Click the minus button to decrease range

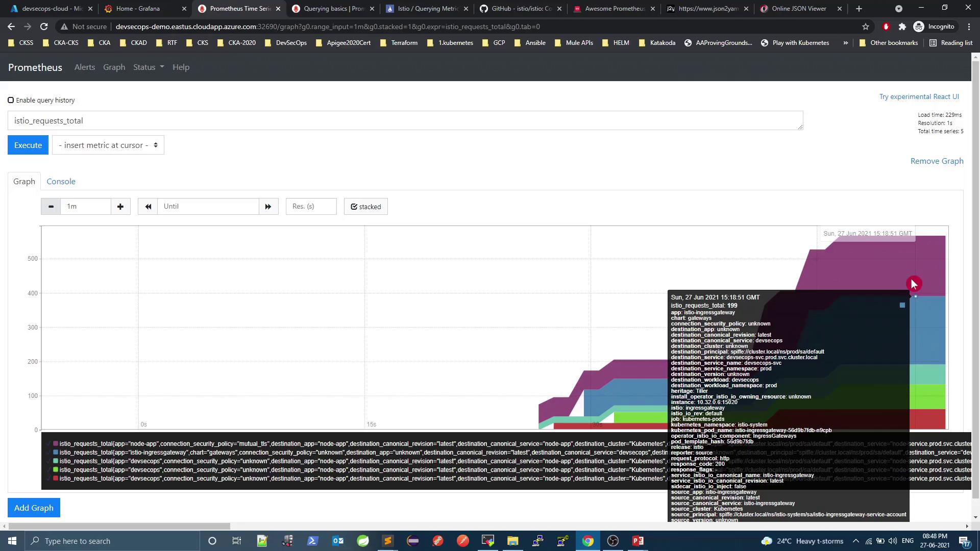tap(51, 207)
